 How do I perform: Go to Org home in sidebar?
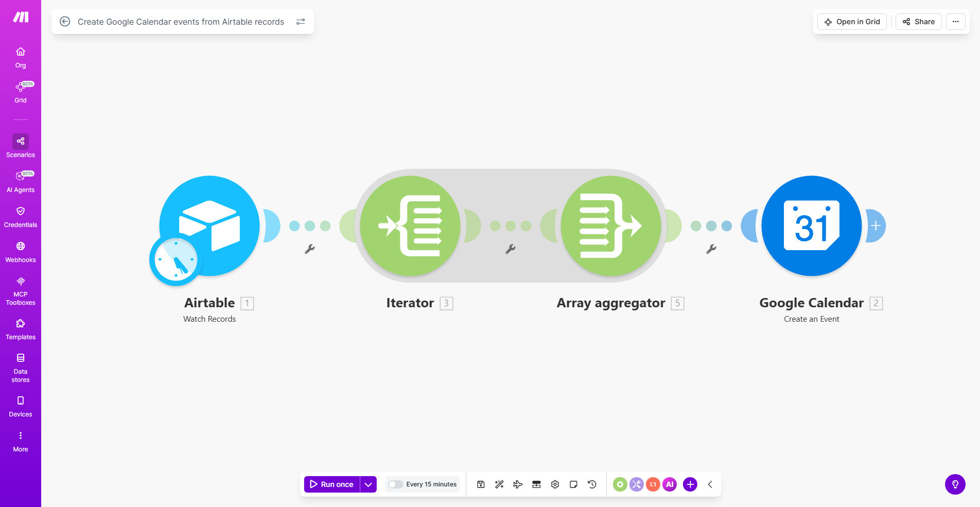21,58
